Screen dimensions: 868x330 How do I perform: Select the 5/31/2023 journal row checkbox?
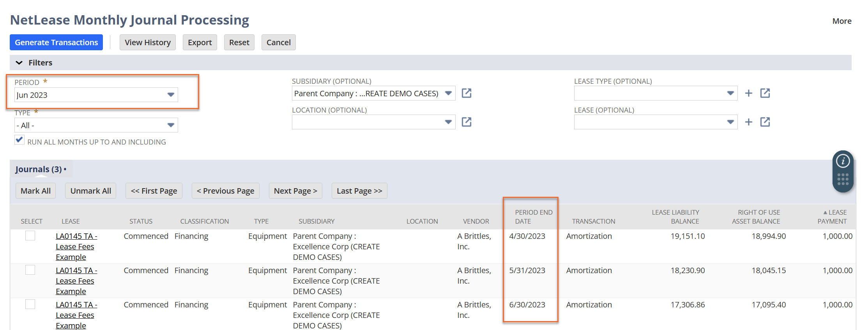coord(30,270)
